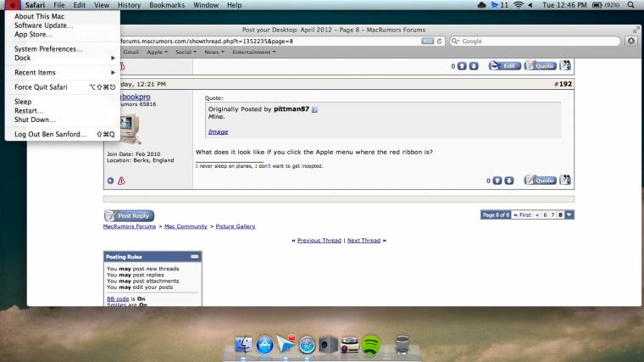Click the Edit post button
The width and height of the screenshot is (644, 362).
pyautogui.click(x=505, y=66)
